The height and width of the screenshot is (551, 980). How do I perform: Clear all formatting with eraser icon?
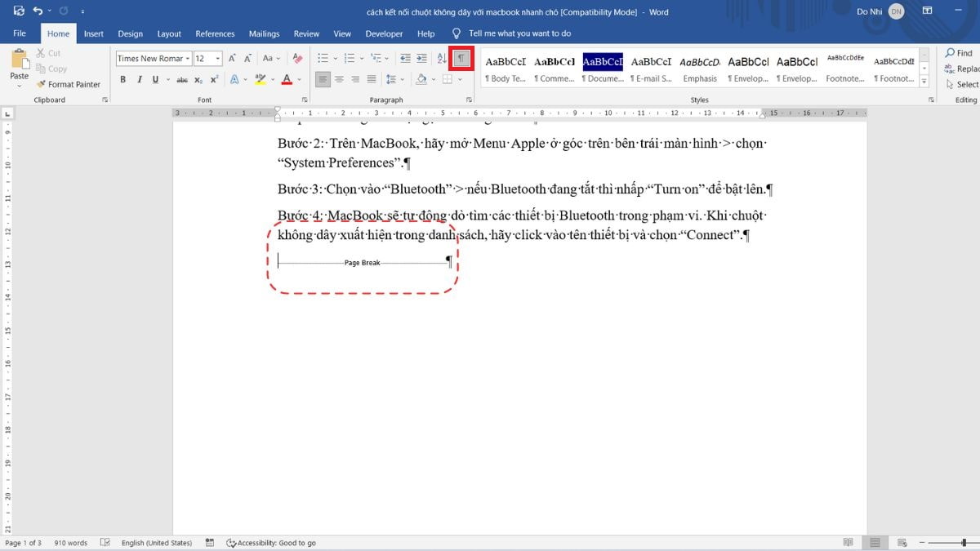tap(296, 58)
